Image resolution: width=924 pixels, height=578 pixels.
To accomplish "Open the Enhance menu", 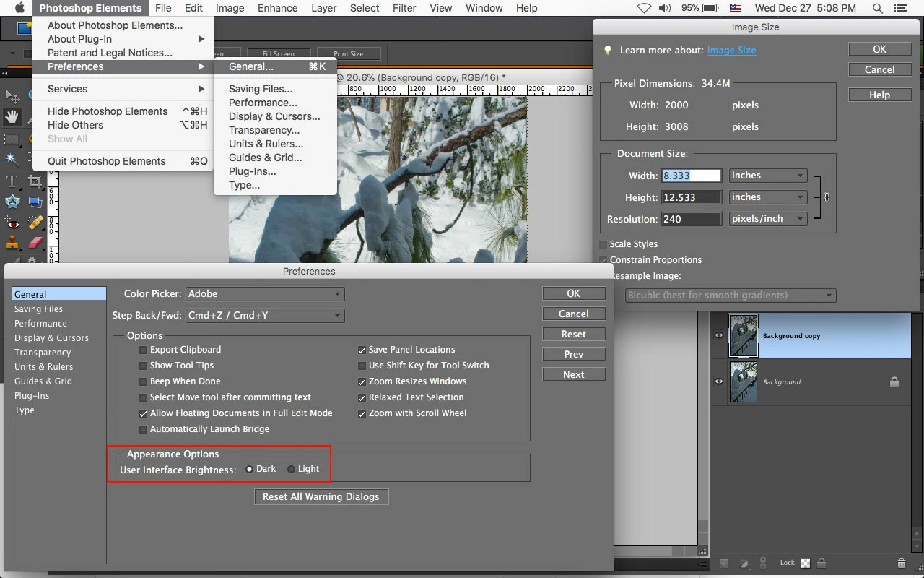I will 278,8.
